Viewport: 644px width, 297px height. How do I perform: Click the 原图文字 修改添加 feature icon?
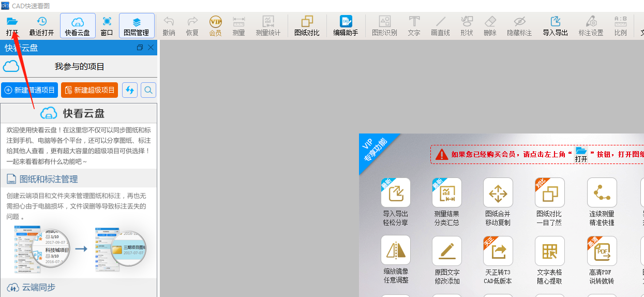(x=447, y=251)
